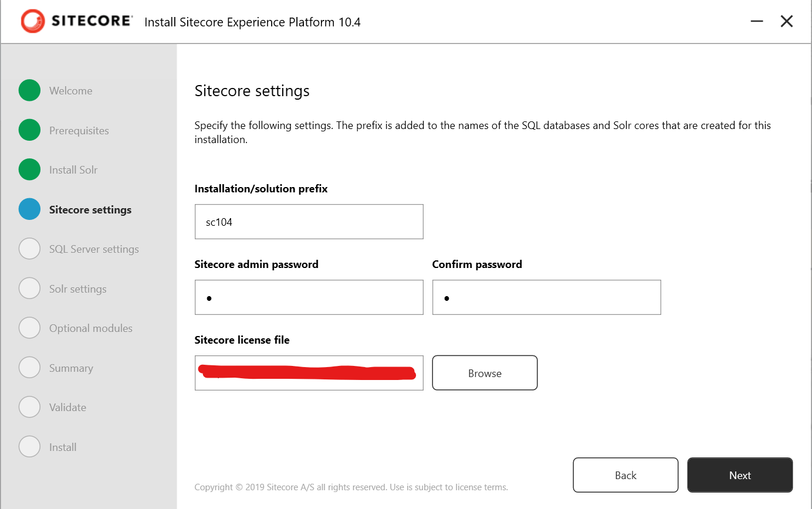Image resolution: width=812 pixels, height=509 pixels.
Task: Click the final Install step circle
Action: point(29,447)
